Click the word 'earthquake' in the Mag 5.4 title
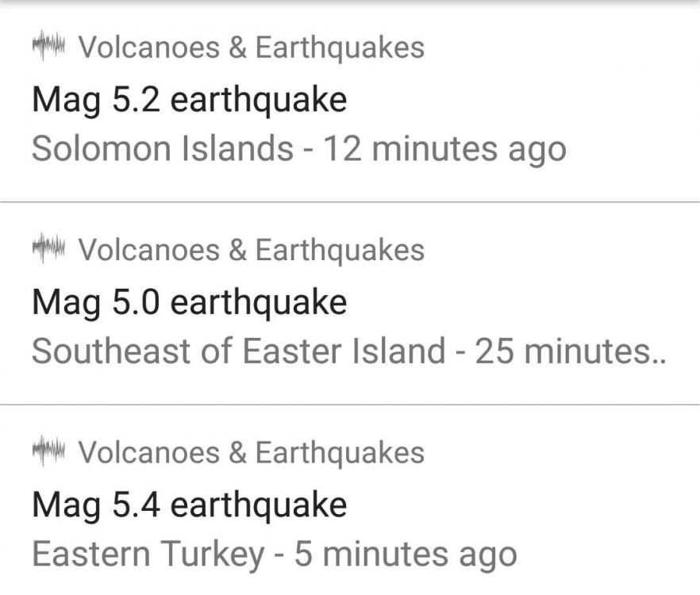This screenshot has width=700, height=595. click(259, 505)
